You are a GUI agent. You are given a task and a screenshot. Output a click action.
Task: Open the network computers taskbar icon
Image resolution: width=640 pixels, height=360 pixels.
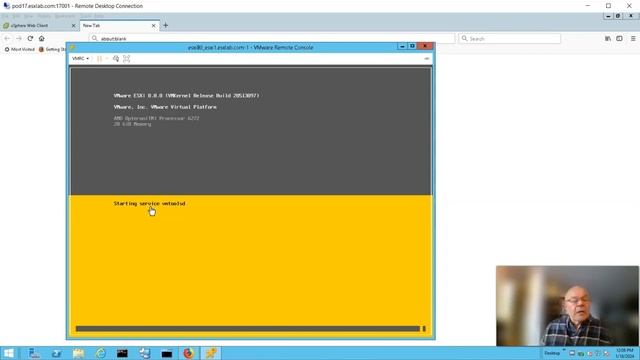[x=144, y=353]
